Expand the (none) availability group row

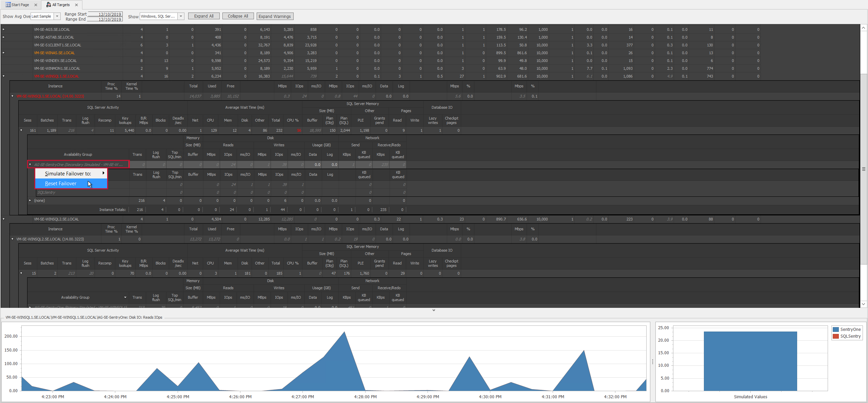pos(30,200)
